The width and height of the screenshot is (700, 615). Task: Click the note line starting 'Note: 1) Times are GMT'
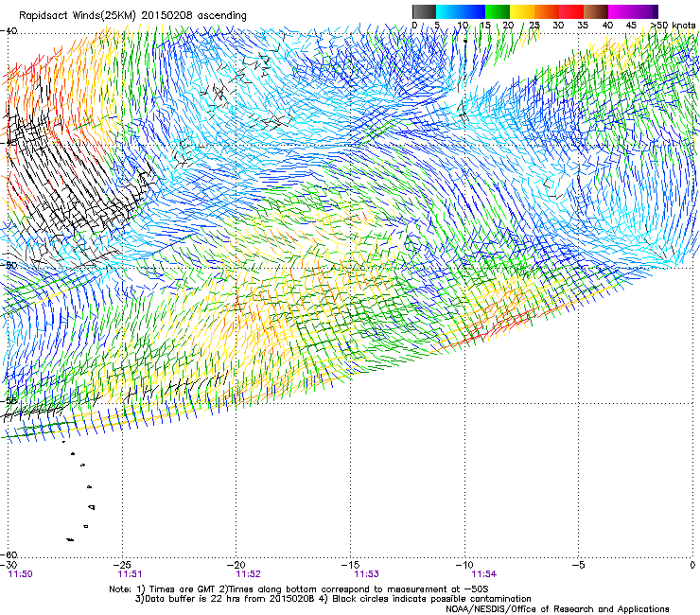(299, 589)
